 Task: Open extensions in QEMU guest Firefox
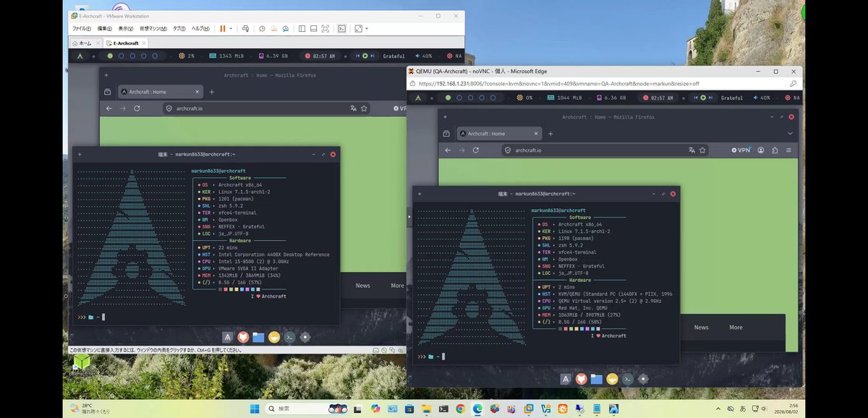[775, 150]
